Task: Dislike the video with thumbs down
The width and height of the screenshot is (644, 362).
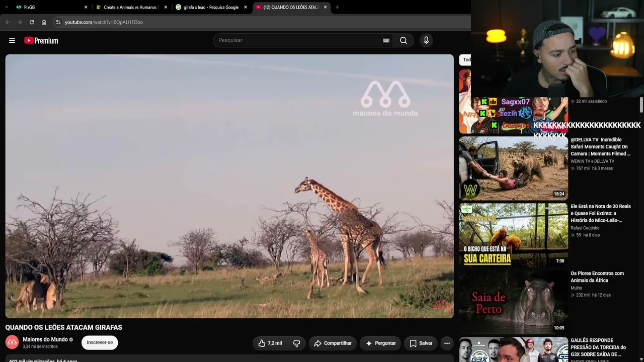Action: click(296, 343)
